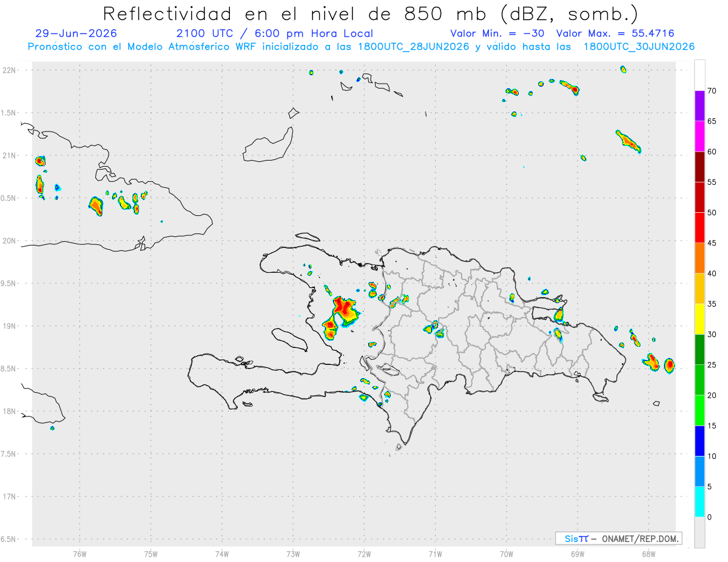This screenshot has width=728, height=562.
Task: Click the gold 35–40 dBZ colorbar segment
Action: click(699, 289)
